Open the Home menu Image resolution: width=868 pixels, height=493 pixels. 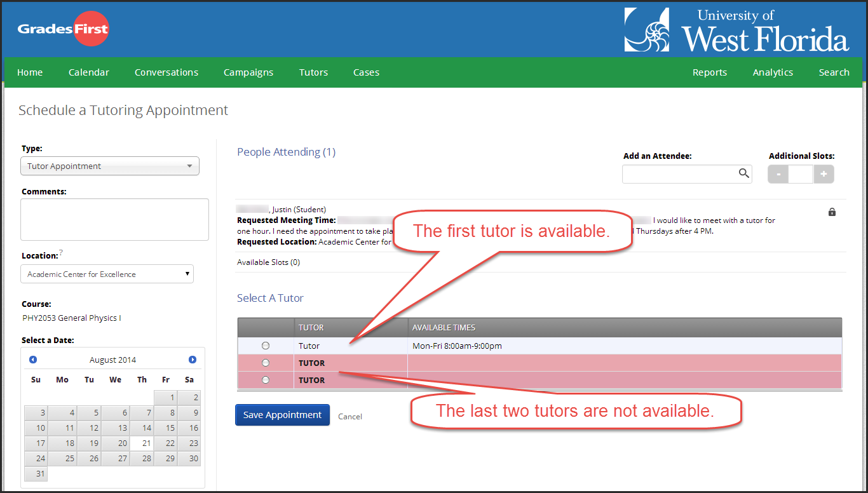(30, 72)
